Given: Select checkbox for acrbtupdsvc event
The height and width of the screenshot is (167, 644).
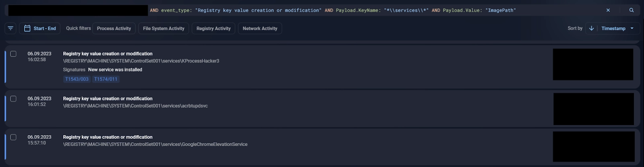Looking at the screenshot, I should [13, 99].
